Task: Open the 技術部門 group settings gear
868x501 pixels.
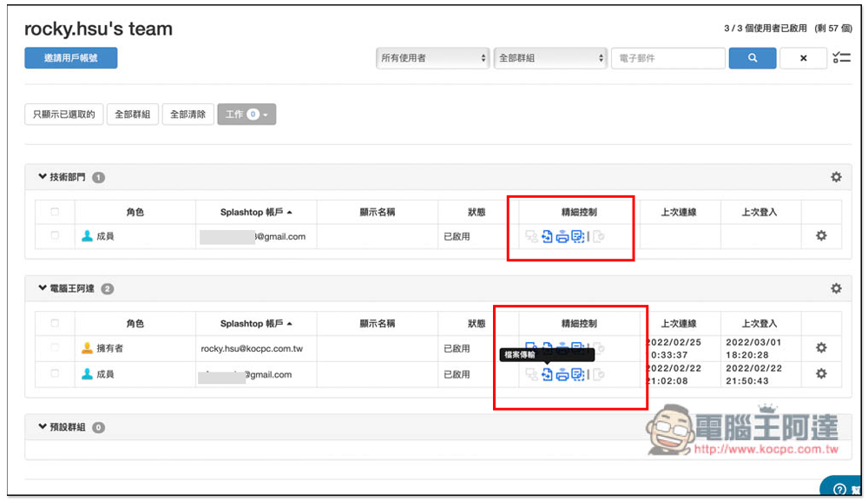Action: pos(836,177)
